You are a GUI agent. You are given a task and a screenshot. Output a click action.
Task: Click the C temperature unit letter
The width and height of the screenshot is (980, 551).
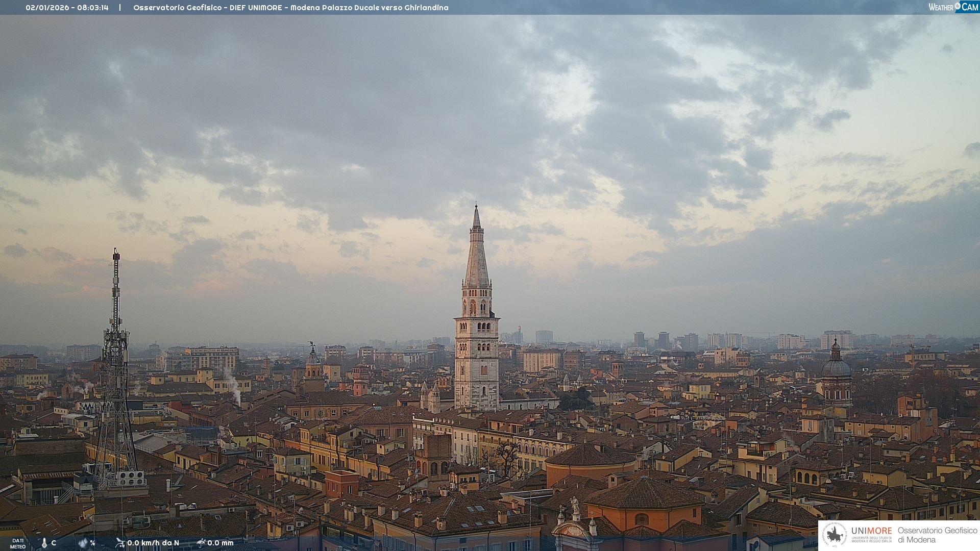pyautogui.click(x=54, y=543)
